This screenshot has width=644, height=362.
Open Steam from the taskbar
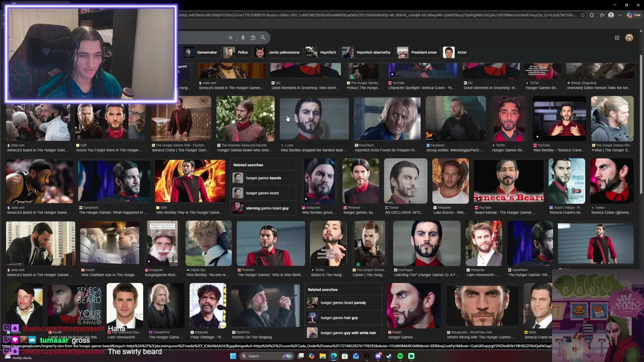[389, 356]
